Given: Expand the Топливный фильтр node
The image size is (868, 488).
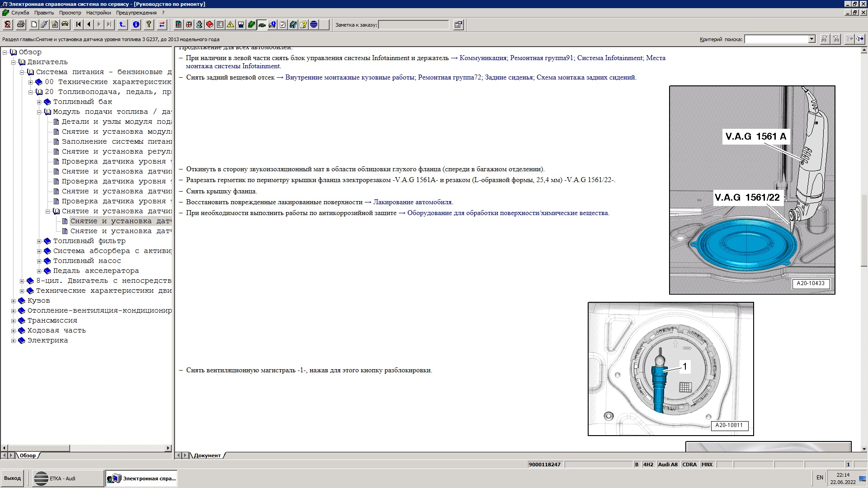Looking at the screenshot, I should [39, 241].
